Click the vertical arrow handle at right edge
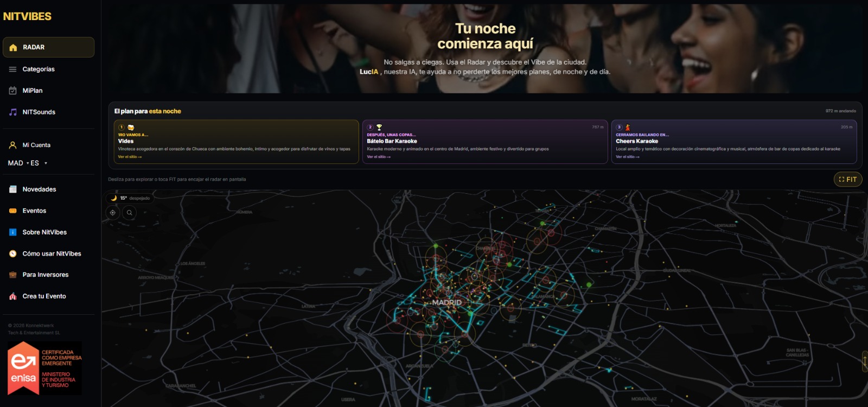The width and height of the screenshot is (868, 407). point(865,361)
